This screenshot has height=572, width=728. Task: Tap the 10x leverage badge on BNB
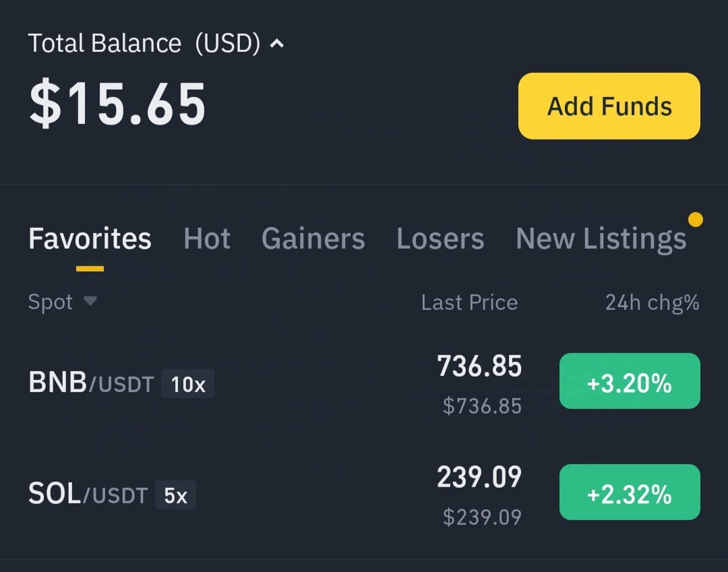click(187, 383)
